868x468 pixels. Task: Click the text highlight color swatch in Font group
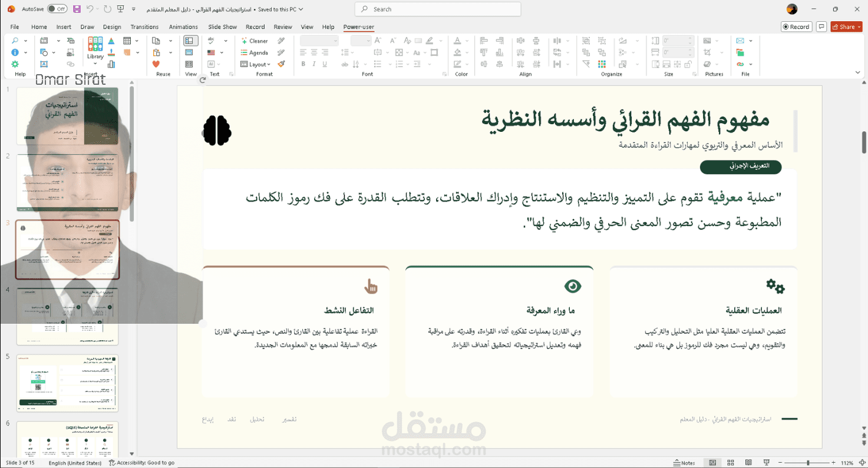[431, 41]
